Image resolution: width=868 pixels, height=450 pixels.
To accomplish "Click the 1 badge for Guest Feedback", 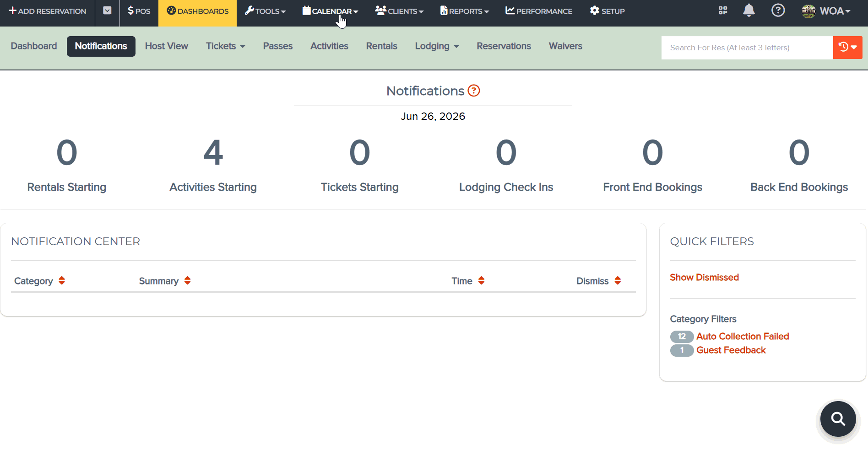I will click(682, 350).
